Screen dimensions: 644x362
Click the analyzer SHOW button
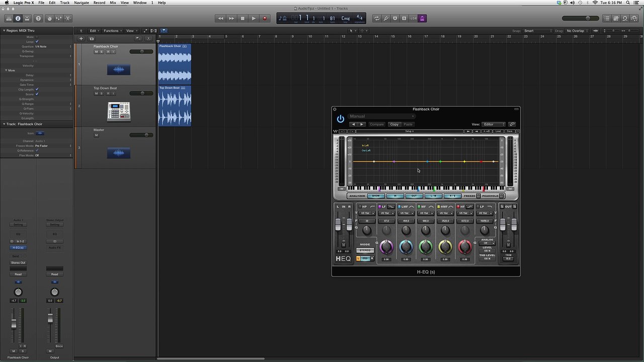pyautogui.click(x=376, y=196)
